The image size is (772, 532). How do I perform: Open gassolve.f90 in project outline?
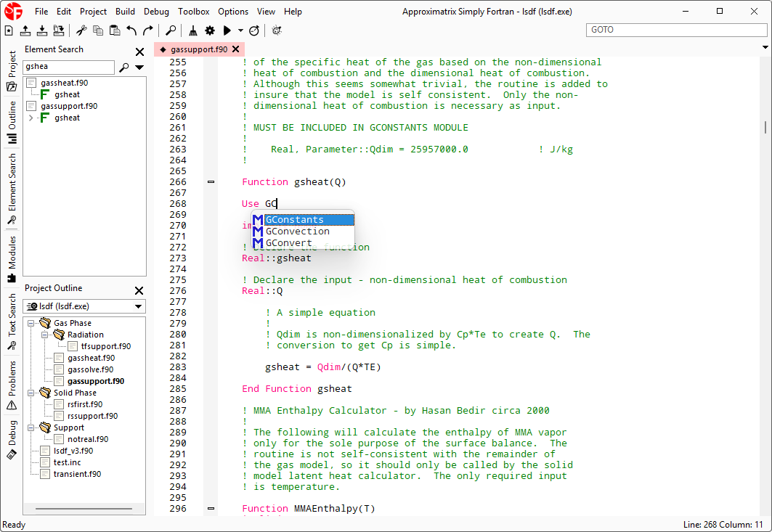pos(91,369)
